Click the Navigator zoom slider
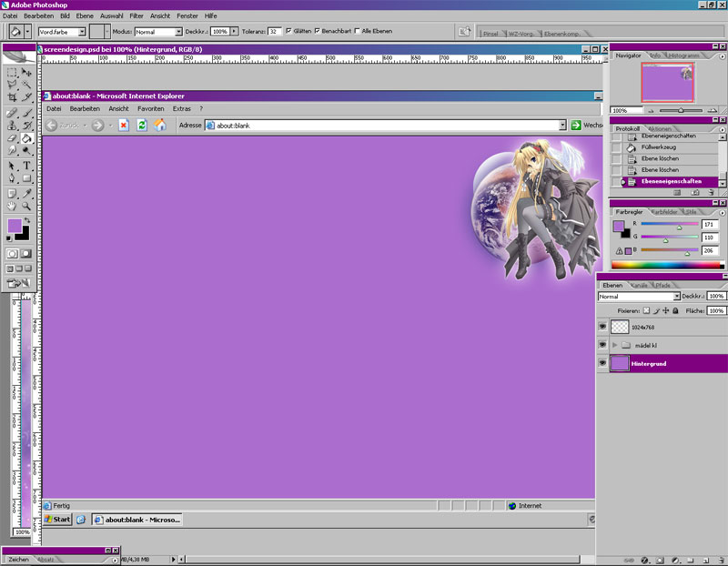This screenshot has width=728, height=566. pos(681,110)
